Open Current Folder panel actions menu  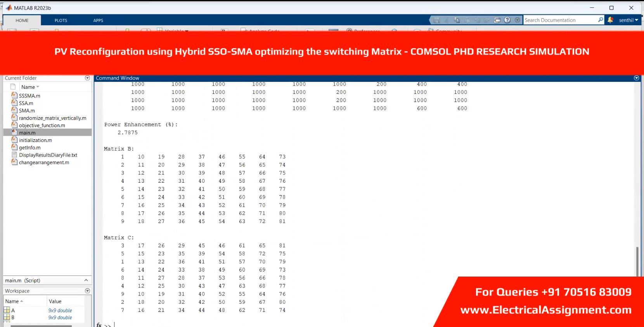tap(87, 78)
